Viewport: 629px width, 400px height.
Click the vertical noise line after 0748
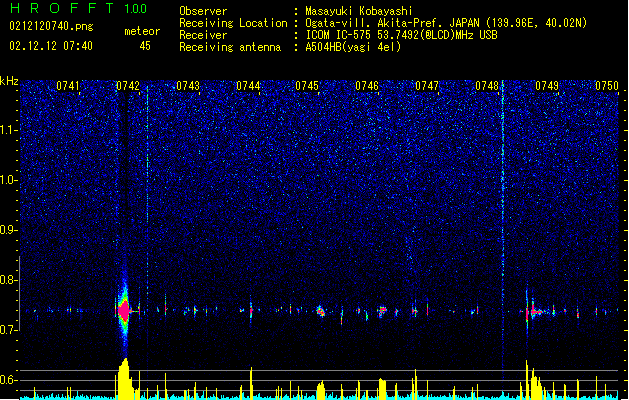pos(503,229)
